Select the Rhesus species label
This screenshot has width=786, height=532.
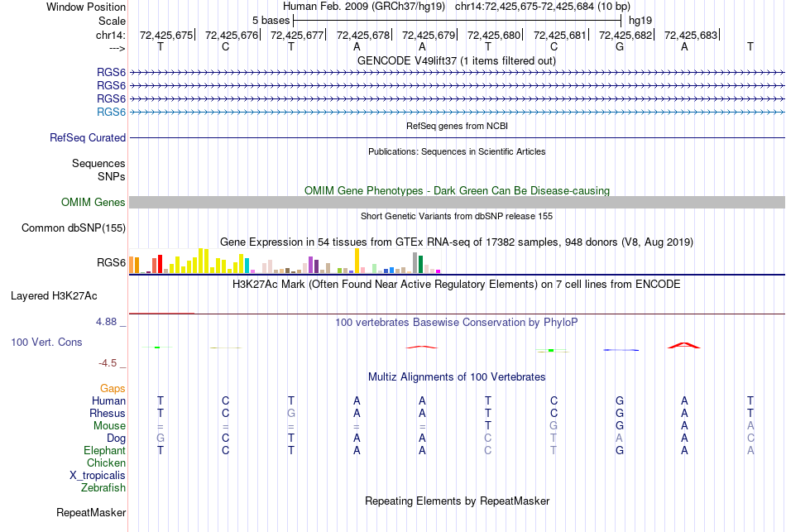pyautogui.click(x=107, y=413)
